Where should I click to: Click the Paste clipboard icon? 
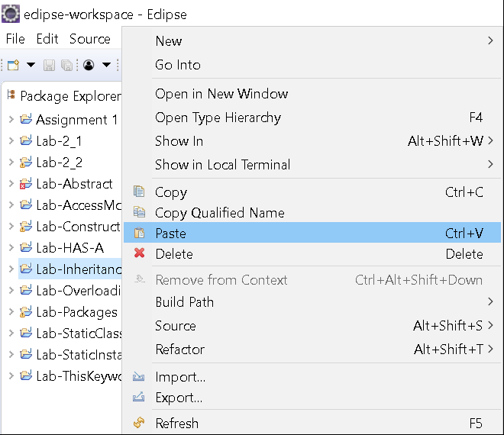click(139, 233)
